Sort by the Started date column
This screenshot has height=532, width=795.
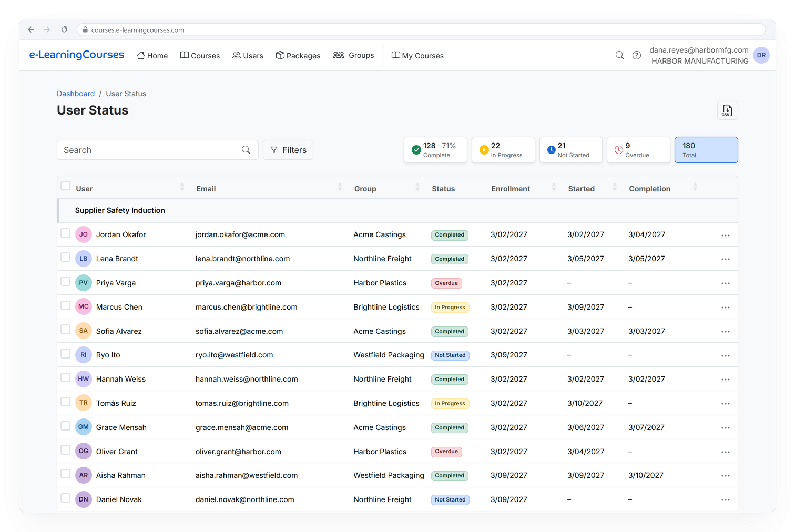coord(615,187)
